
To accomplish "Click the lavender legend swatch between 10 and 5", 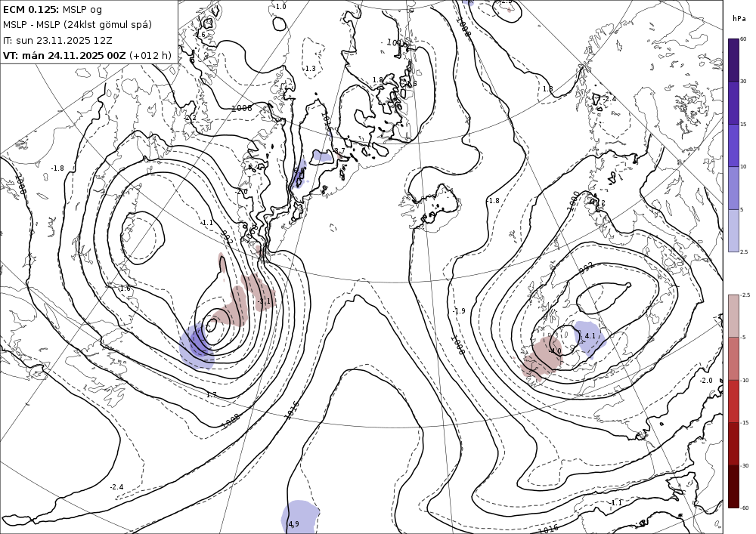I will click(733, 188).
